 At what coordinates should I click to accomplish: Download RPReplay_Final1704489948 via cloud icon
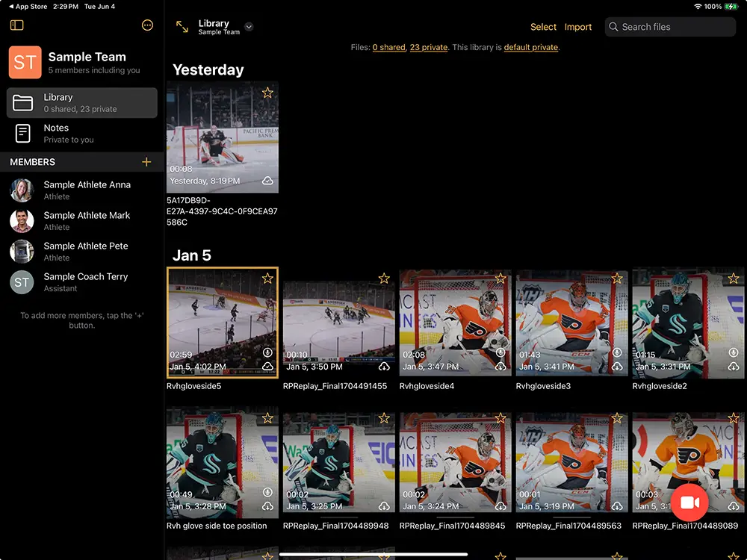click(x=384, y=506)
